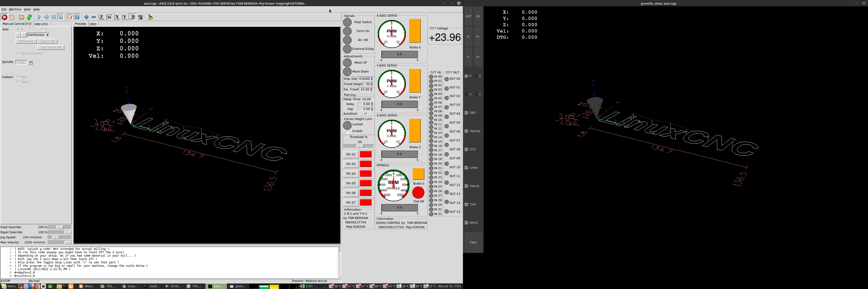The image size is (868, 289).
Task: Toggle the Metric checkbox in gremlin view
Action: pos(466,223)
